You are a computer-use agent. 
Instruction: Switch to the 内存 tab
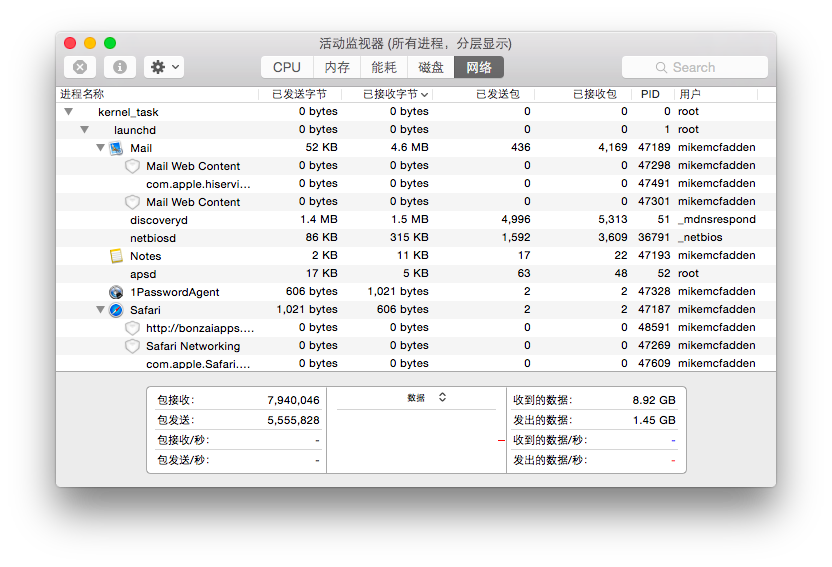(x=337, y=67)
